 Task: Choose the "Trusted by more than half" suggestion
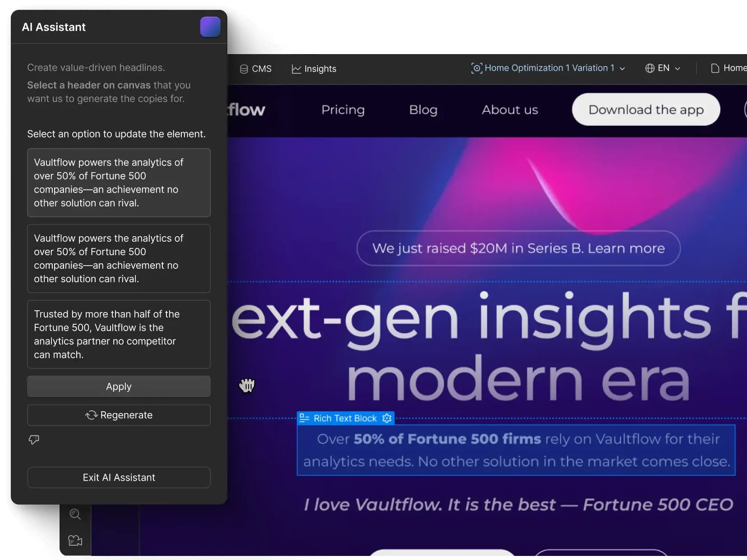pos(119,334)
